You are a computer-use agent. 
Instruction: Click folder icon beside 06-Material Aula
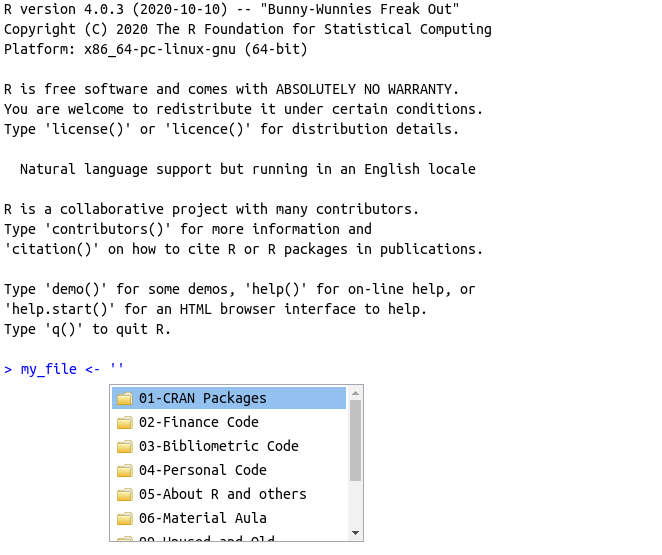tap(125, 519)
